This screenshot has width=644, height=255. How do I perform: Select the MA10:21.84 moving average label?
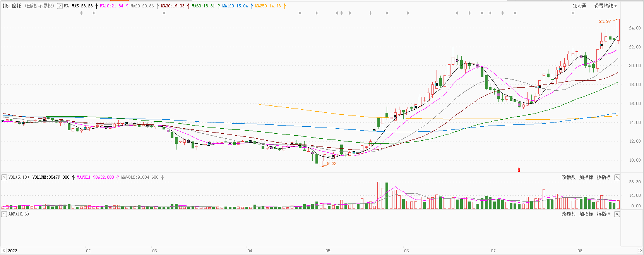[x=111, y=6]
